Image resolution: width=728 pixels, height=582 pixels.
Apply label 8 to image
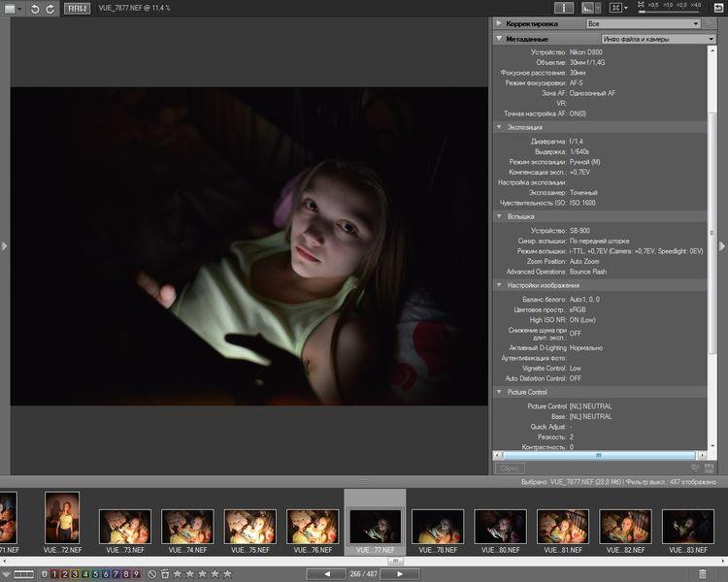tap(126, 574)
